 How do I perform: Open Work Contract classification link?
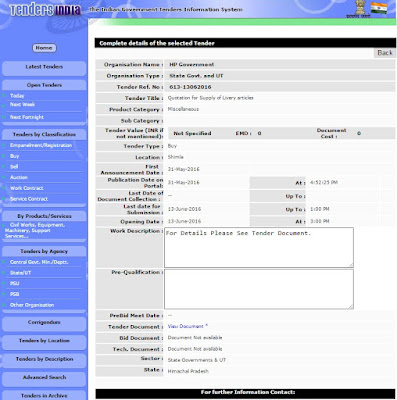point(27,188)
